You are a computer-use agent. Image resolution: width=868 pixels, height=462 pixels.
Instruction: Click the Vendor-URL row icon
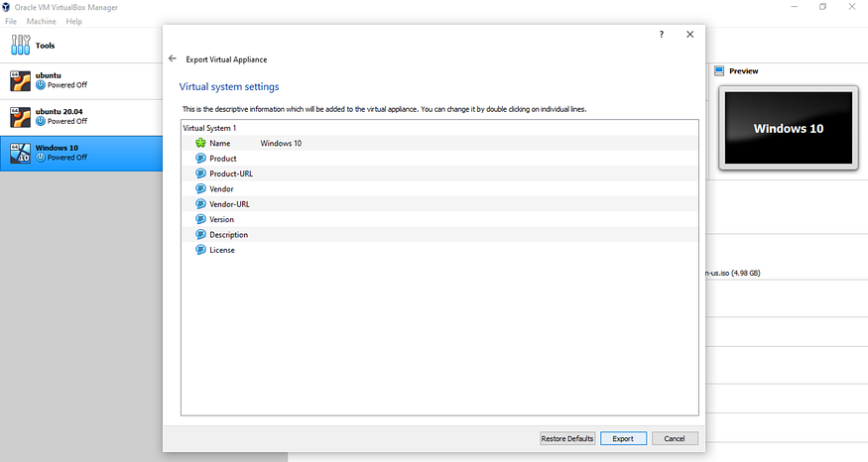click(200, 203)
